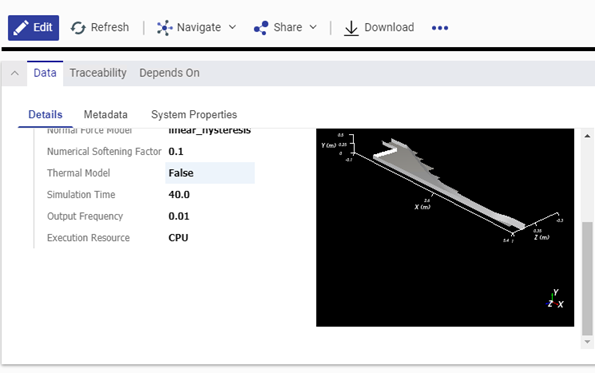Open the System Properties sub-tab
The image size is (595, 373).
[x=194, y=115]
